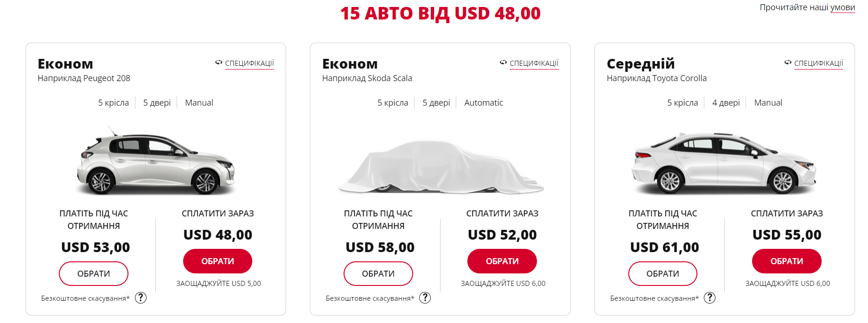Image resolution: width=868 pixels, height=323 pixels.
Task: Click flip icon beside Toyota Corolla specifications
Action: [x=788, y=63]
